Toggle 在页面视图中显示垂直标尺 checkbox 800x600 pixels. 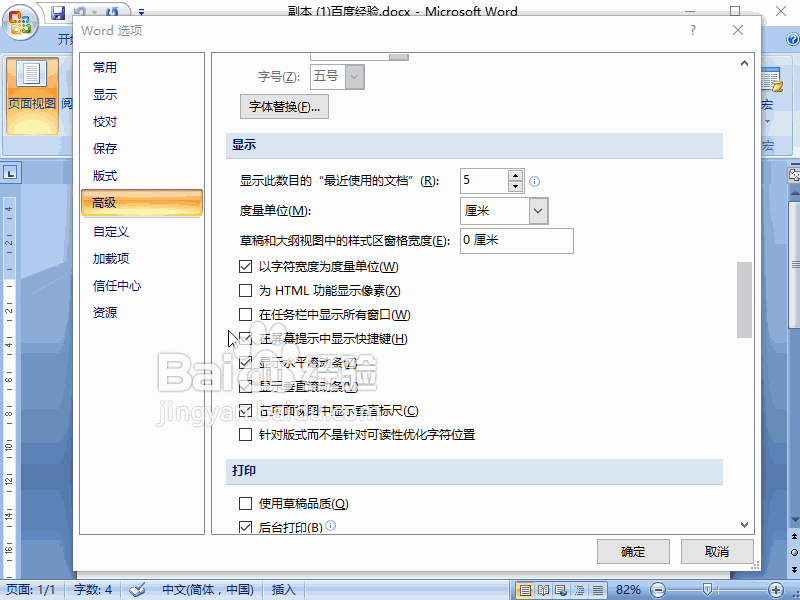[x=245, y=410]
